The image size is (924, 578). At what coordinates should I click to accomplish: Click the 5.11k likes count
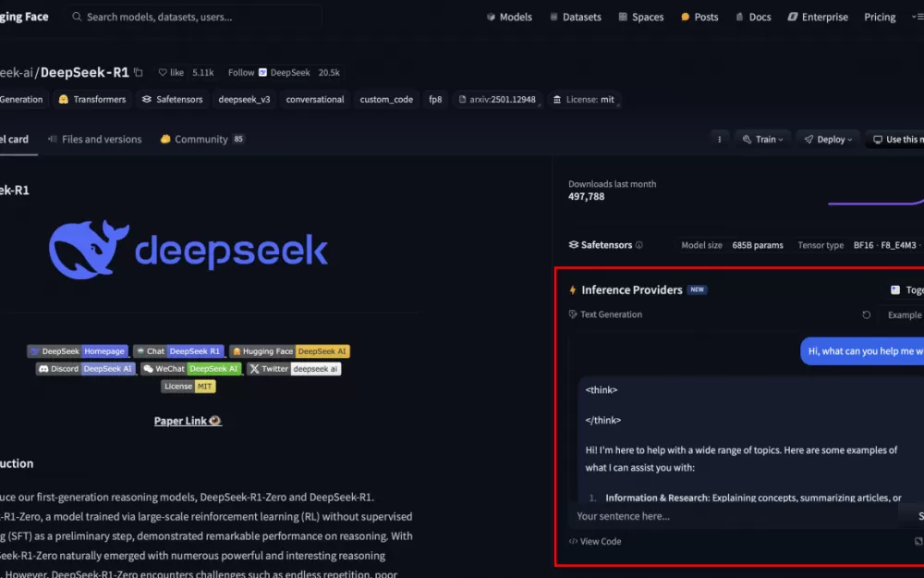(x=202, y=72)
